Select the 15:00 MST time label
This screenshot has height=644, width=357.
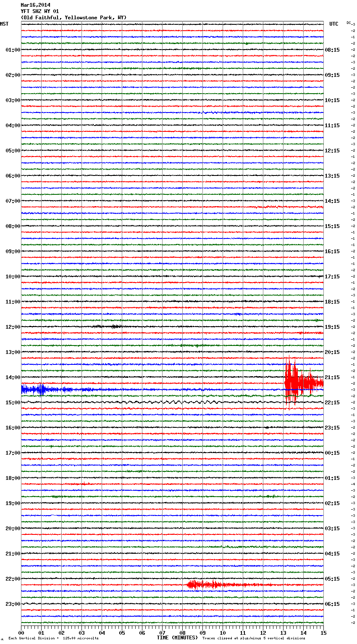coord(13,403)
